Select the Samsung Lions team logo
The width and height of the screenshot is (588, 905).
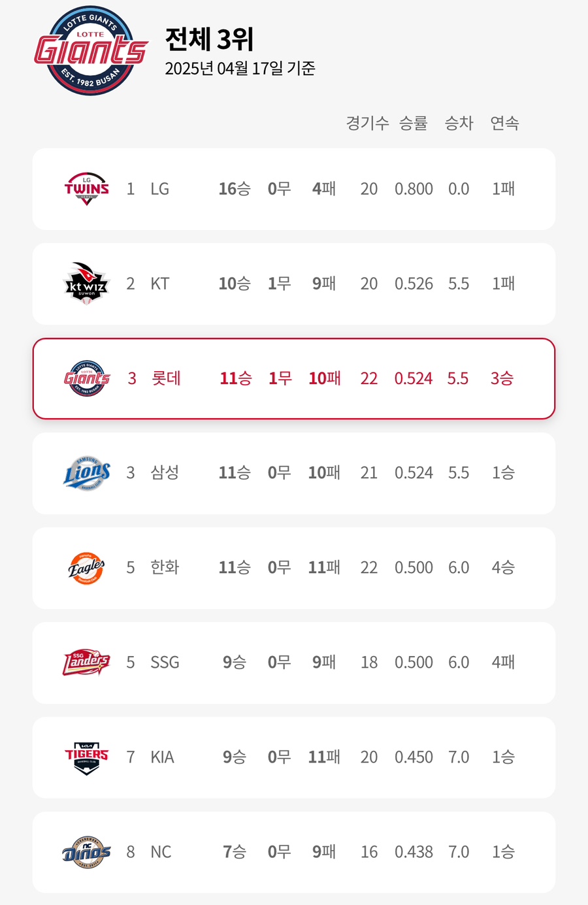click(x=86, y=473)
